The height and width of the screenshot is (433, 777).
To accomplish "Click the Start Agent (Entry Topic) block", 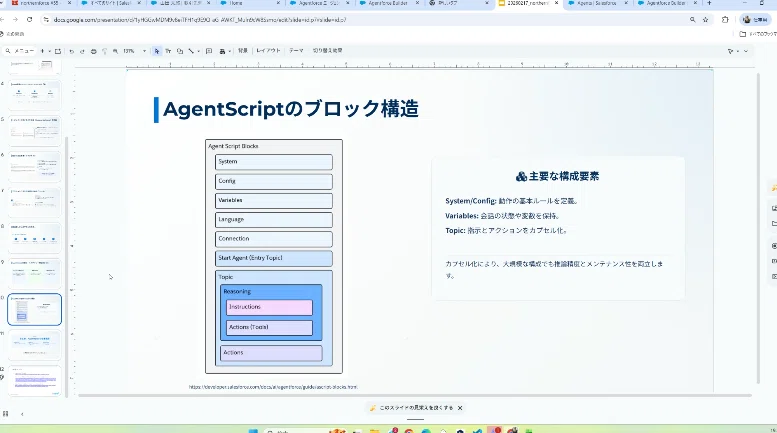I will pyautogui.click(x=274, y=259).
